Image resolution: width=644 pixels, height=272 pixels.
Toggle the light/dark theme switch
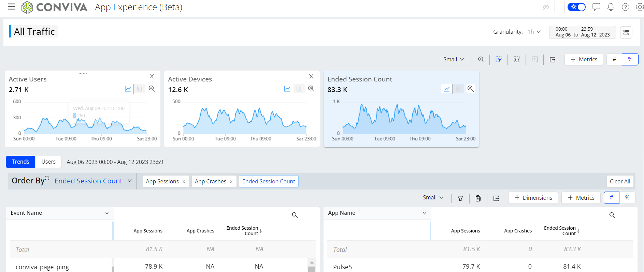(576, 7)
